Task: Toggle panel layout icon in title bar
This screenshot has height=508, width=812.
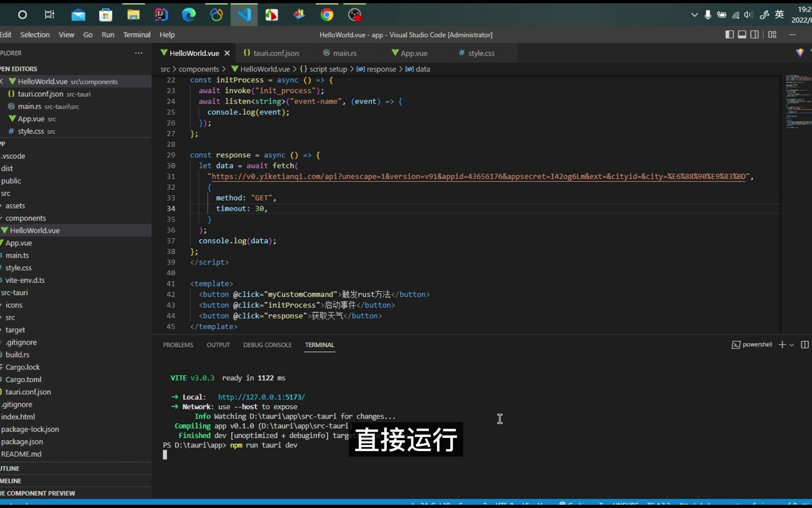Action: (x=742, y=34)
